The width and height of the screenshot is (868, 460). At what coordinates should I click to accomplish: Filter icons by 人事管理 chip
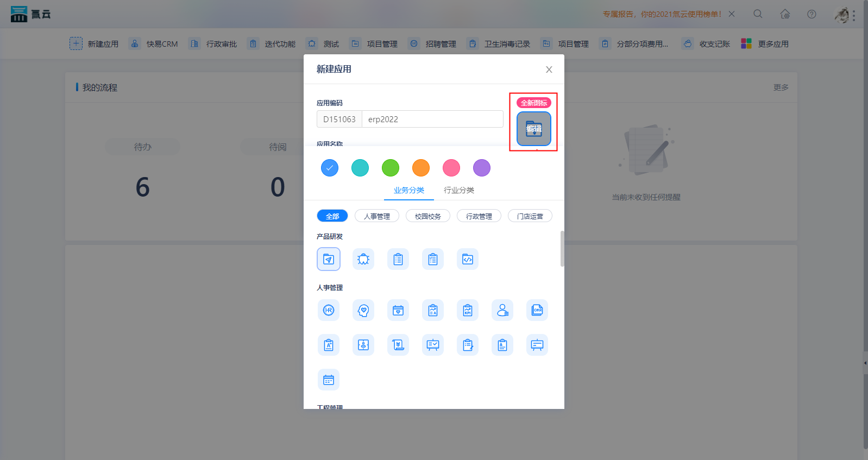point(377,216)
